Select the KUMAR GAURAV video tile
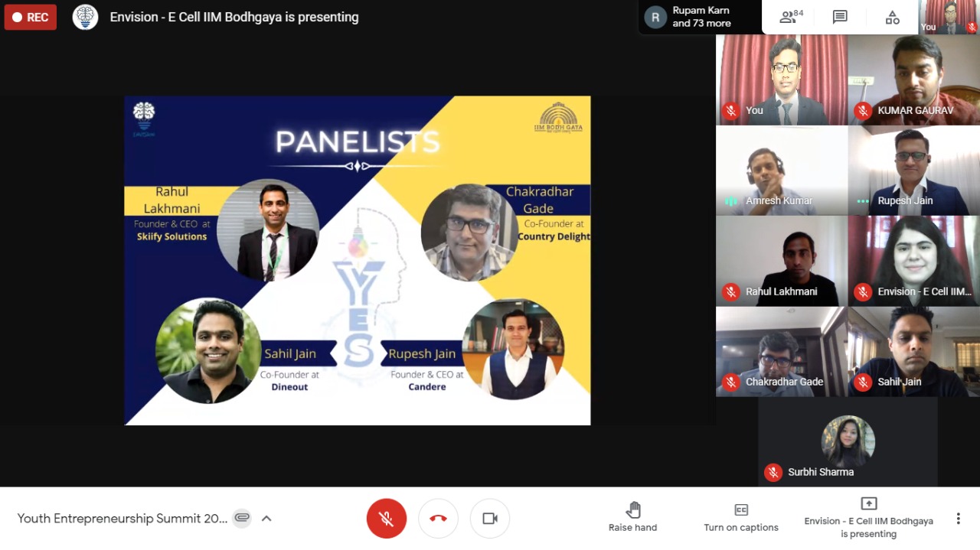 click(914, 80)
